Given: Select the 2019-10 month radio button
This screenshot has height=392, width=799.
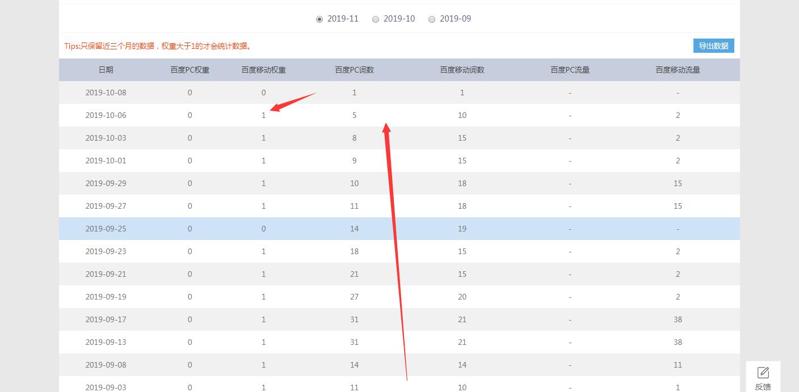Looking at the screenshot, I should tap(376, 19).
